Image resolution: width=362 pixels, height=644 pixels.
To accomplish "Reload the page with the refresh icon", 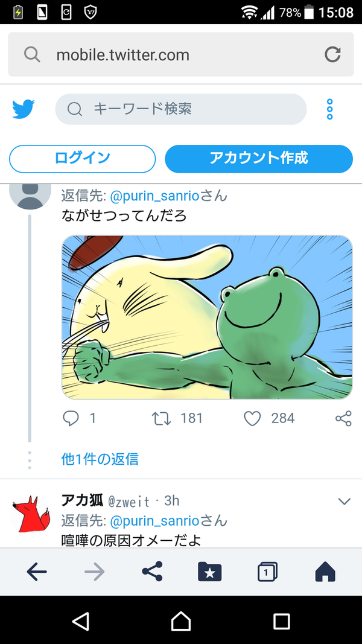I will [332, 54].
